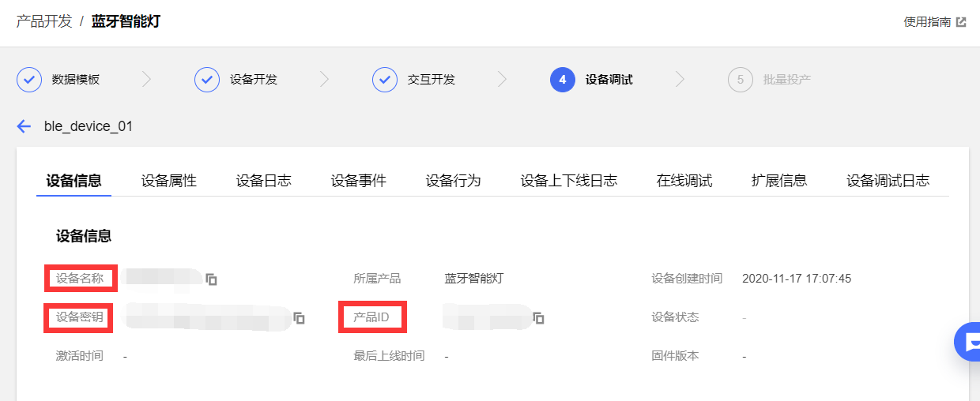Open the floating chat support icon
Image resolution: width=980 pixels, height=401 pixels.
click(968, 342)
